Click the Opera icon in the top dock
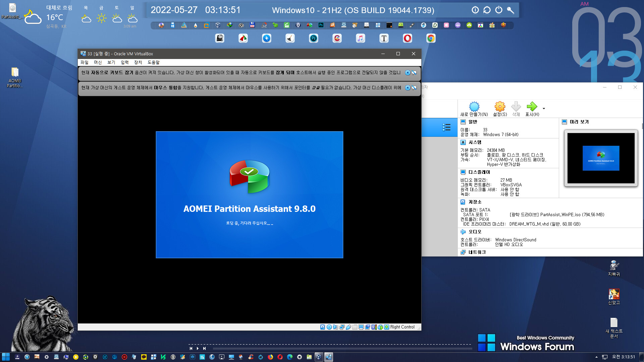The width and height of the screenshot is (644, 362). (x=407, y=38)
